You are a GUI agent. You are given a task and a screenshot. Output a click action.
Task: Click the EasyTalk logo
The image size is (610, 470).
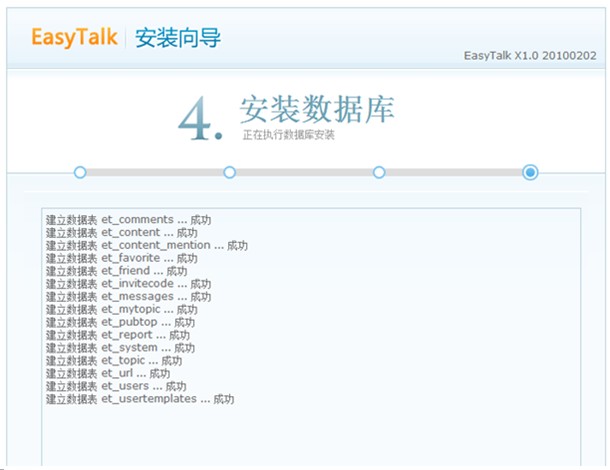point(74,38)
